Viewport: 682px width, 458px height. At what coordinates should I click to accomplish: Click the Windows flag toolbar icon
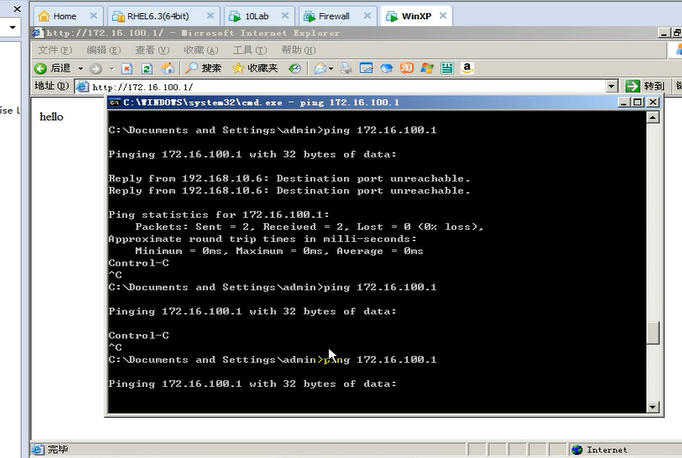pos(427,68)
